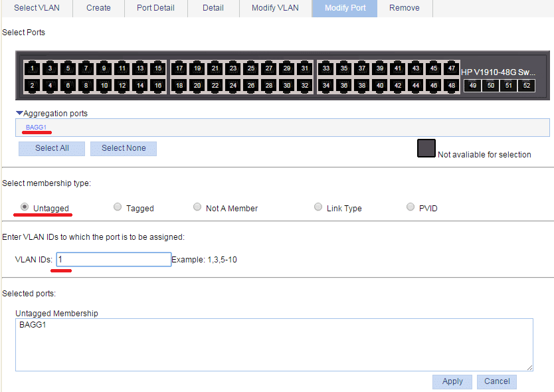Collapse the Aggregation ports section
Viewport: 554px width, 392px height.
tap(19, 113)
